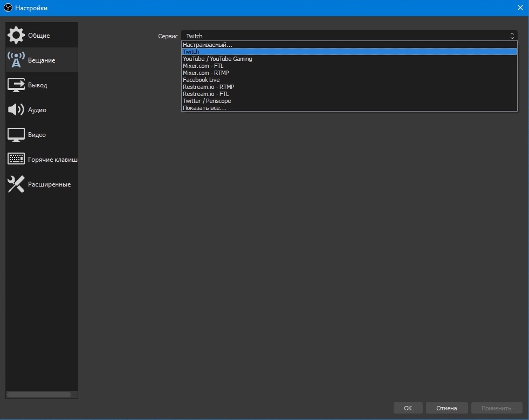The height and width of the screenshot is (420, 529).
Task: Click the Вывод output monitor icon
Action: click(x=16, y=85)
